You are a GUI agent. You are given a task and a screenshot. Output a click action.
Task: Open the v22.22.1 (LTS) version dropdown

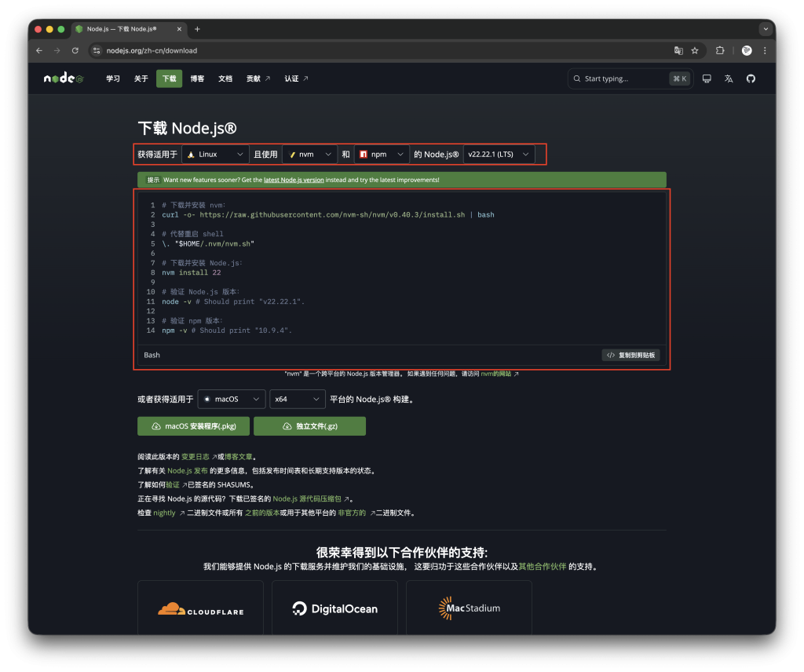(x=499, y=155)
